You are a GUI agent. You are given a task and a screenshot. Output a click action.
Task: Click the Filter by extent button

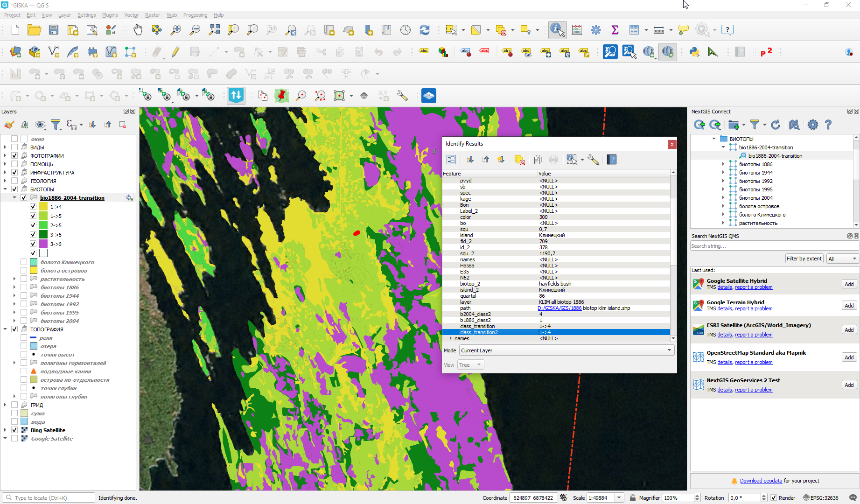tap(804, 259)
